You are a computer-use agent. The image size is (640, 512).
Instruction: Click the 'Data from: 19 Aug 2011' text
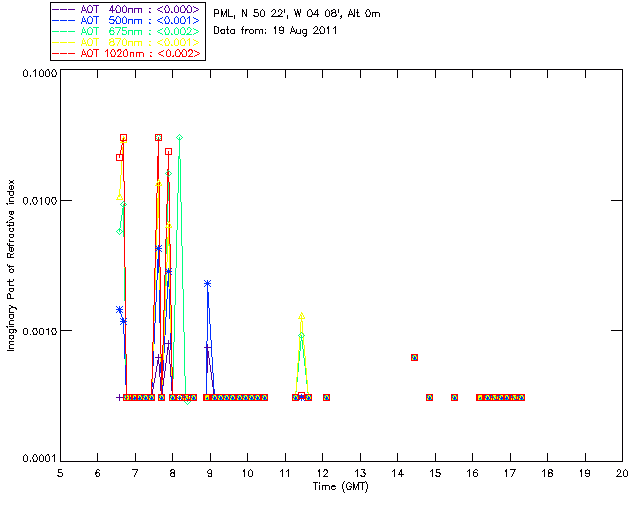click(275, 31)
